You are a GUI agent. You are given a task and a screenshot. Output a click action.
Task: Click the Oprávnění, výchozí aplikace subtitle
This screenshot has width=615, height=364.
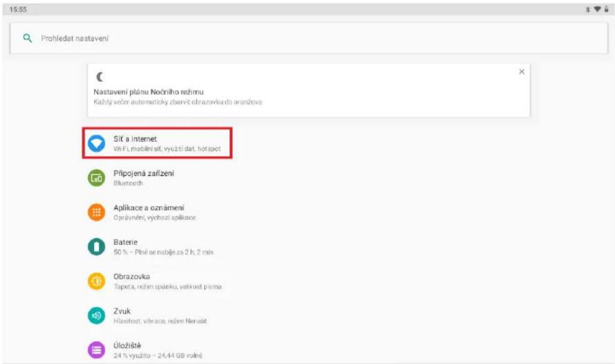point(155,218)
